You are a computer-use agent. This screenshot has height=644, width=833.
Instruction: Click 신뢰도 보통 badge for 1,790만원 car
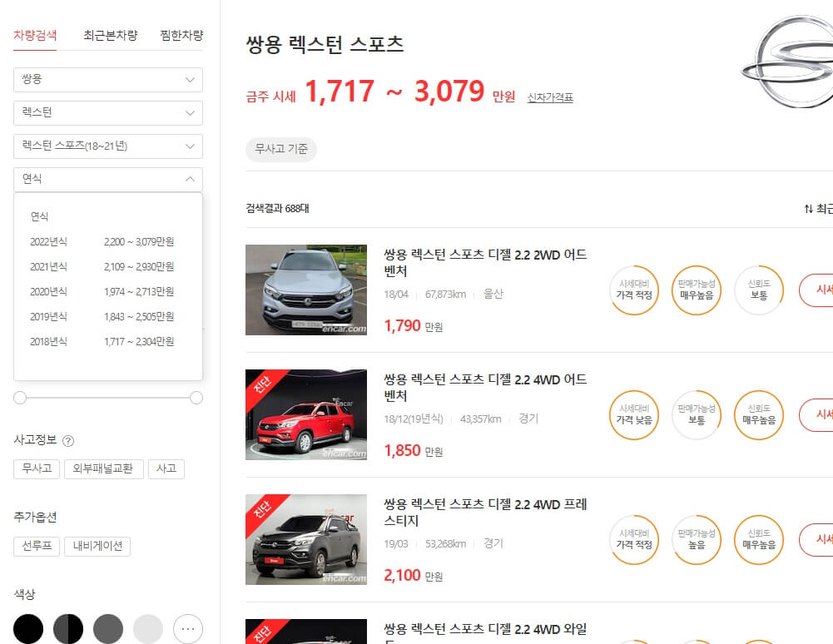tap(759, 290)
